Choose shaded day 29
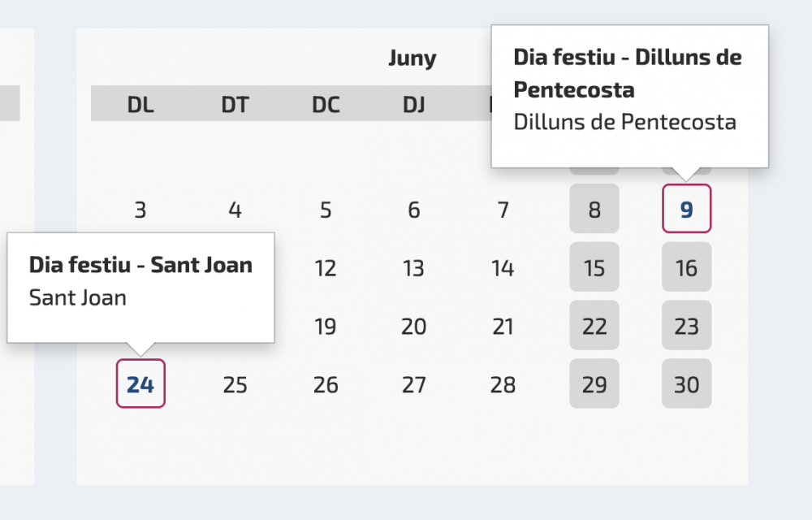The height and width of the screenshot is (520, 812). click(594, 383)
